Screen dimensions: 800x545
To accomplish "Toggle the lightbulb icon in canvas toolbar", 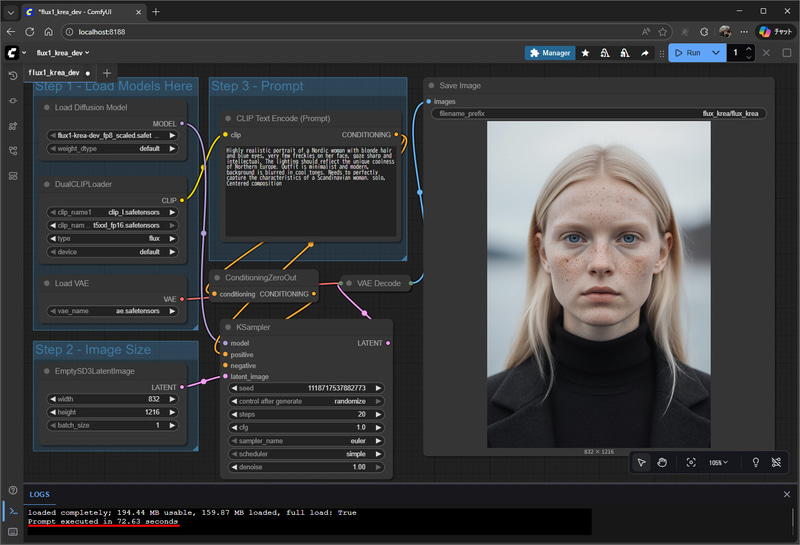I will pos(754,462).
